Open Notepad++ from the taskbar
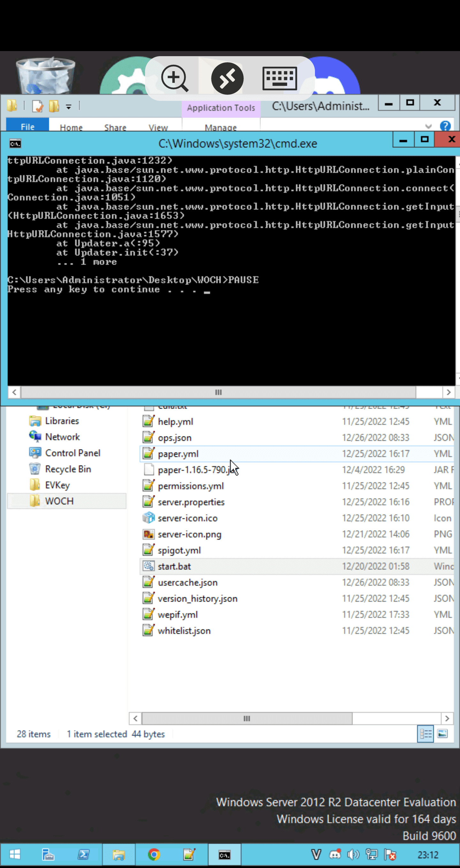The height and width of the screenshot is (868, 460). 189,854
